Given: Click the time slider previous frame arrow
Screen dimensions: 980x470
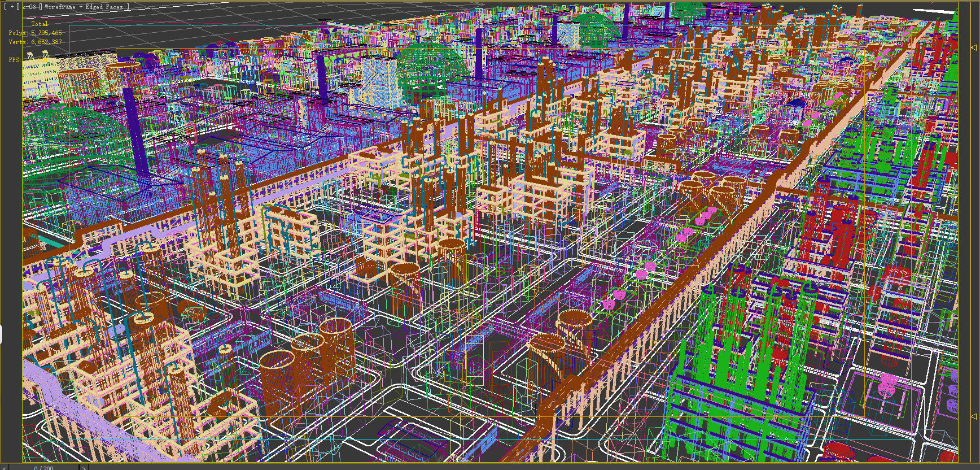Looking at the screenshot, I should point(5,468).
